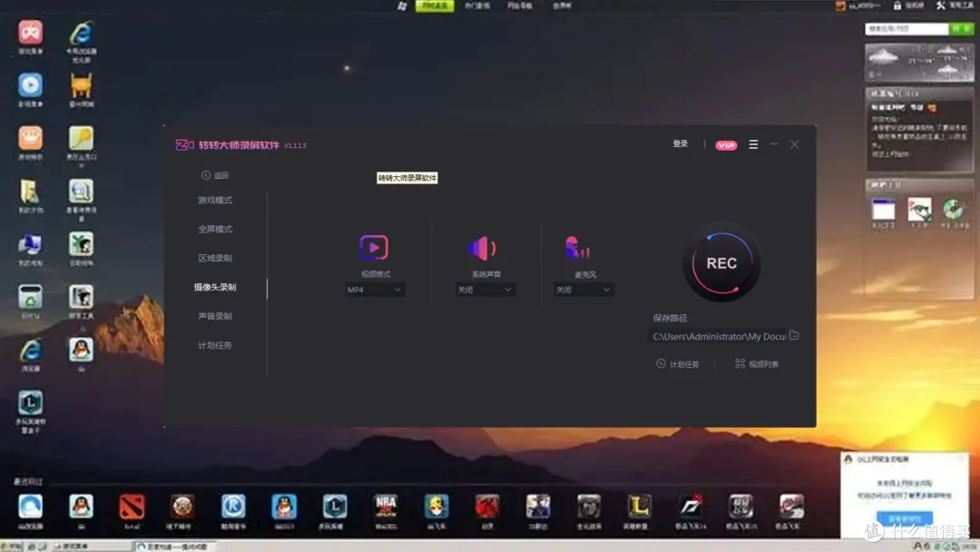Click the REC record button
The height and width of the screenshot is (552, 980).
(x=721, y=263)
